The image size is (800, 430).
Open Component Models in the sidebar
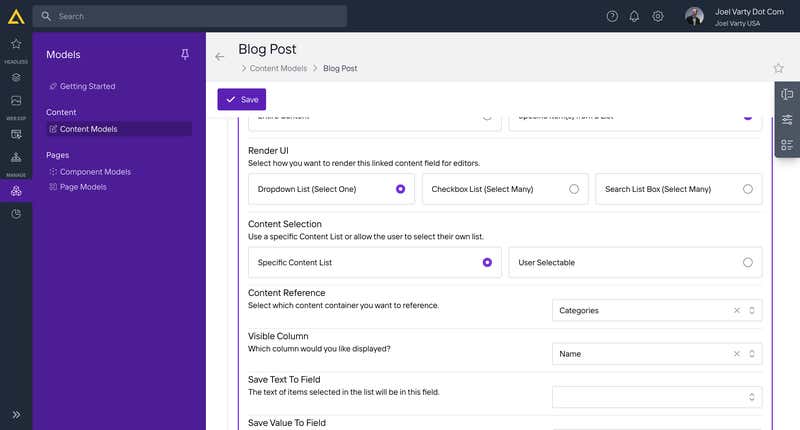click(x=95, y=172)
